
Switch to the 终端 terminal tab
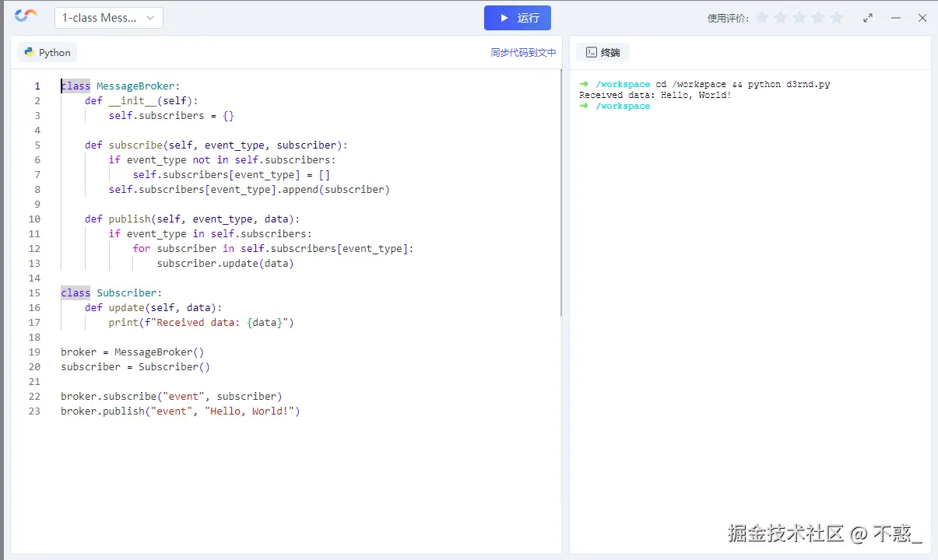[602, 52]
